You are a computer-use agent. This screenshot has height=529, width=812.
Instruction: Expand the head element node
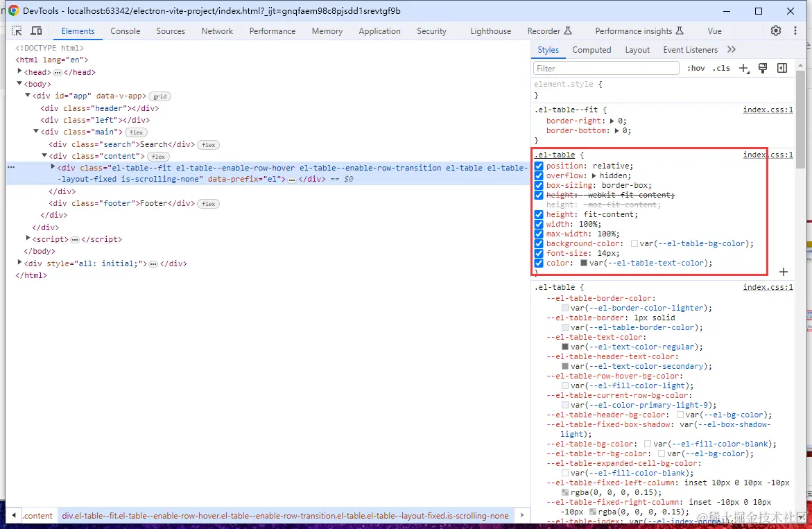tap(19, 71)
